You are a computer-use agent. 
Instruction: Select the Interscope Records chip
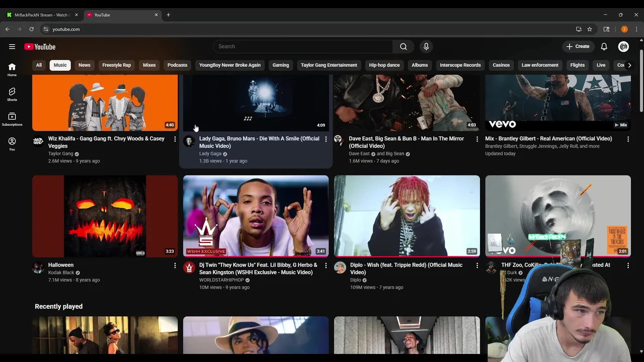(460, 65)
